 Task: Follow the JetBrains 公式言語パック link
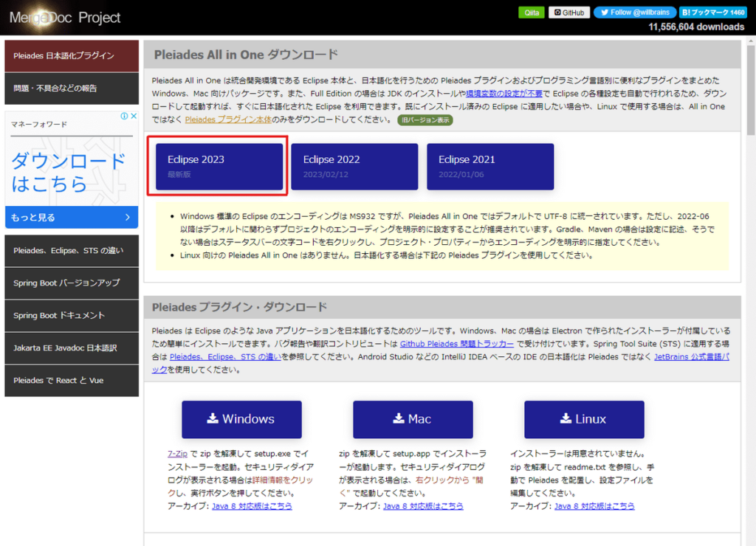691,356
